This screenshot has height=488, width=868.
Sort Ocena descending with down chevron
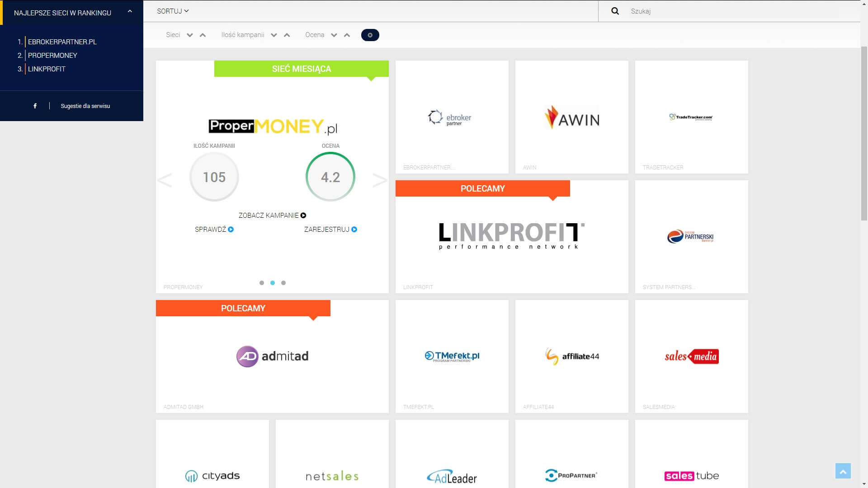[334, 35]
